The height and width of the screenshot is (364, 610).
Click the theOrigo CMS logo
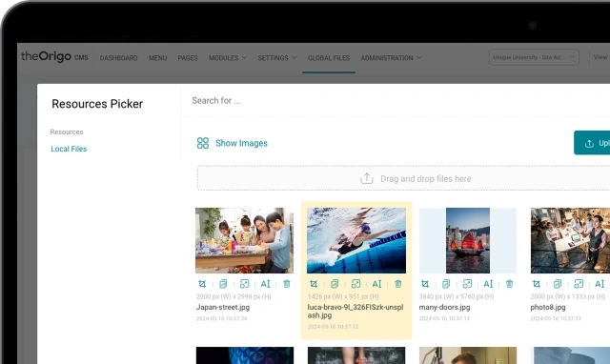click(54, 57)
